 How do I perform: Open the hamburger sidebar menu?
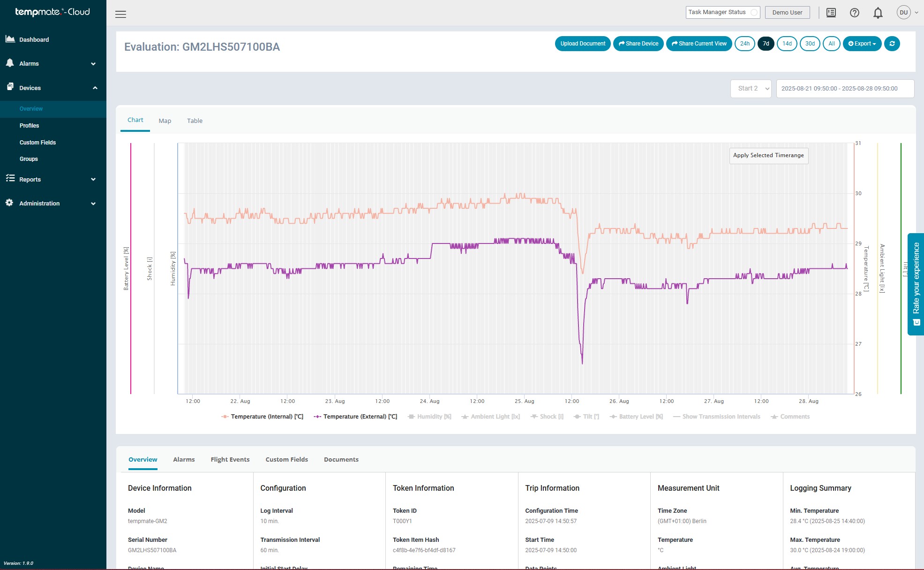pos(120,14)
